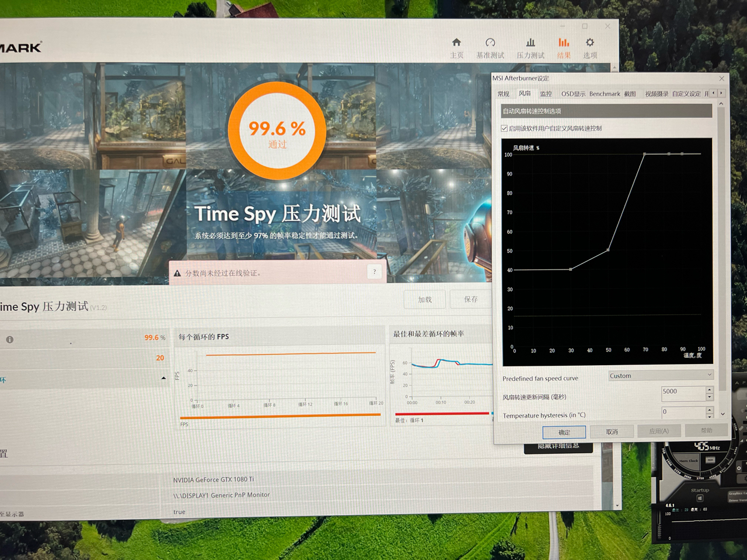Viewport: 747px width, 560px height.
Task: Cancel with the 取消 button
Action: click(x=612, y=432)
